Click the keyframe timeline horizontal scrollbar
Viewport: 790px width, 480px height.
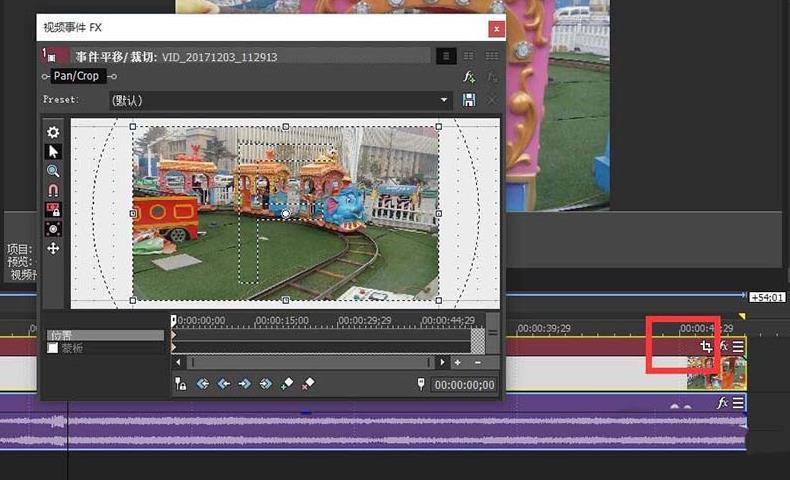click(x=310, y=362)
